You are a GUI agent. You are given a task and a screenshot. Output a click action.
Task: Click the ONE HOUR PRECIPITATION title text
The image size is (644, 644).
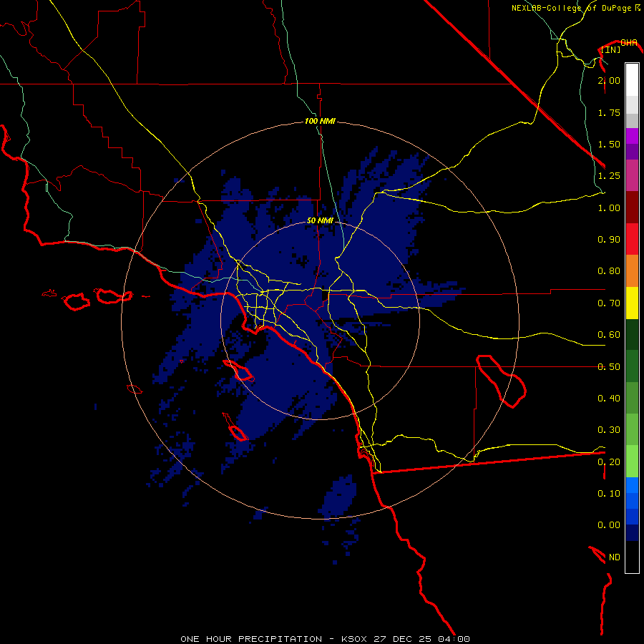point(251,639)
